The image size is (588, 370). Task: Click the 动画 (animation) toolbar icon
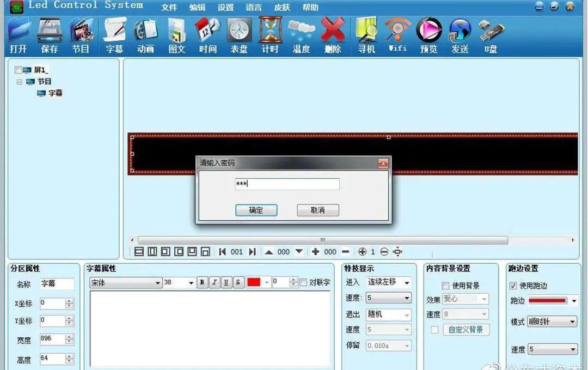[145, 35]
